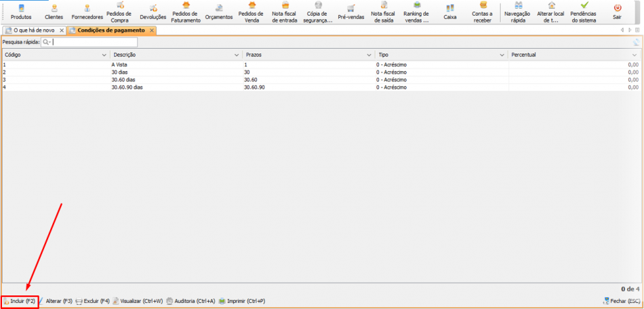Click the Clientes toolbar icon
Viewport: 644px width, 309px height.
coord(54,12)
